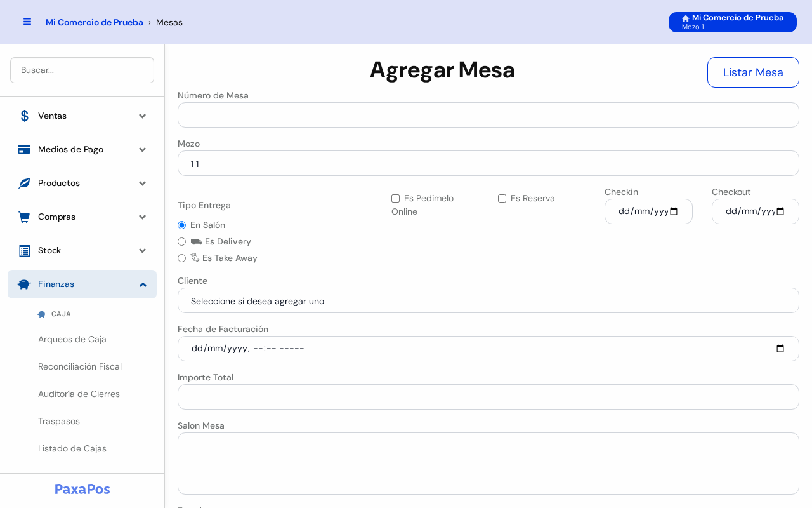This screenshot has height=508, width=812.
Task: Click Mi Comercio de Prueba breadcrumb link
Action: point(95,22)
